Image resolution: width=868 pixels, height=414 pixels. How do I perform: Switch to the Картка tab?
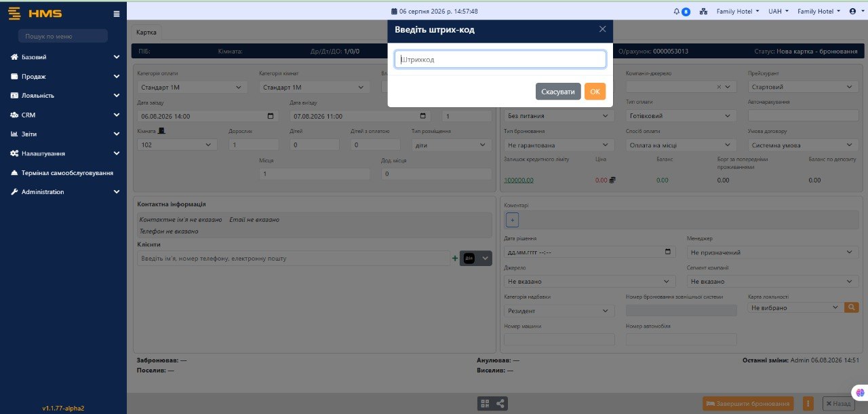click(146, 32)
